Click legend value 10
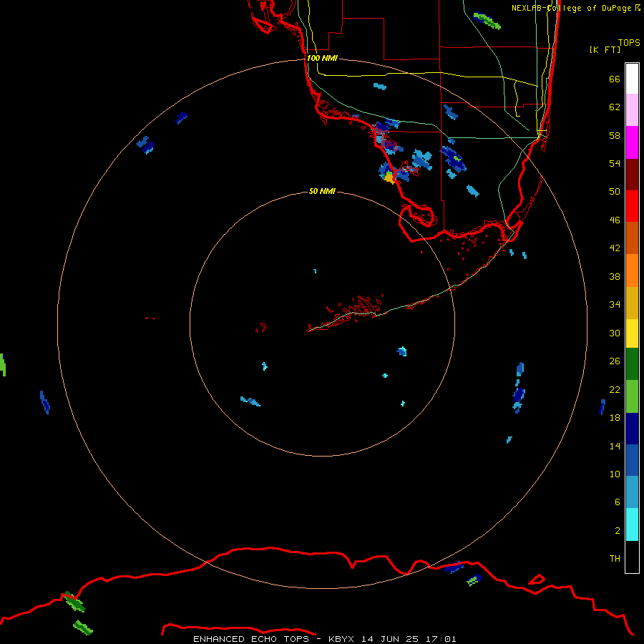Image resolution: width=644 pixels, height=644 pixels. point(615,474)
